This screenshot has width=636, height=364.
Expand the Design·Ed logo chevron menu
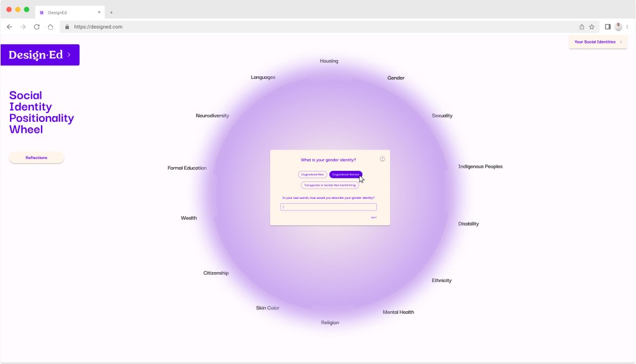[69, 55]
